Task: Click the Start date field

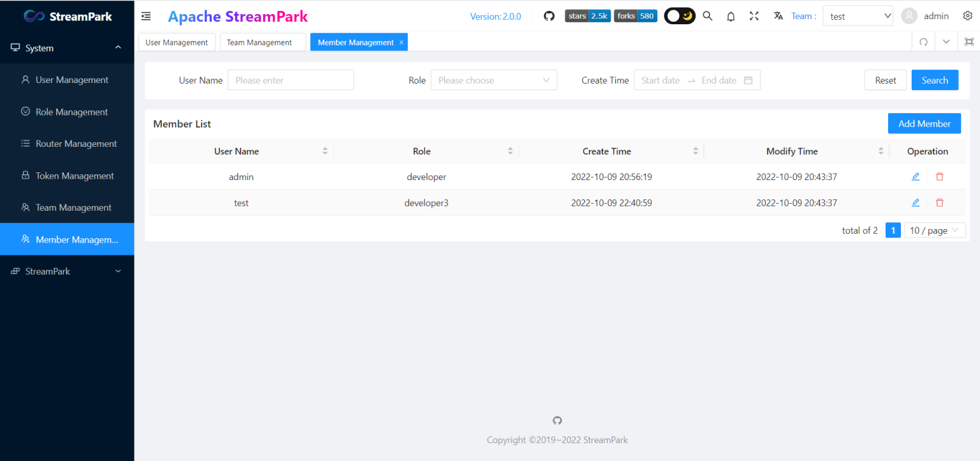Action: click(660, 80)
